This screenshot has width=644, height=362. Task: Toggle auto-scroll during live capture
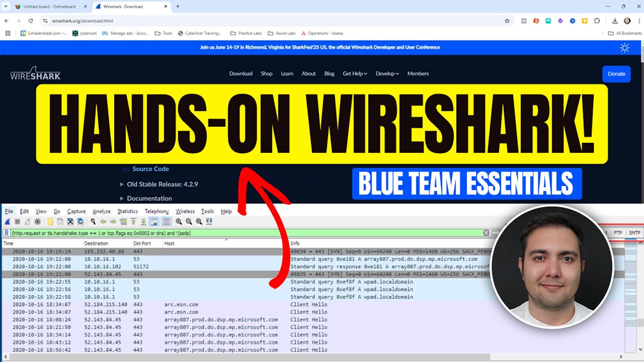point(154,222)
